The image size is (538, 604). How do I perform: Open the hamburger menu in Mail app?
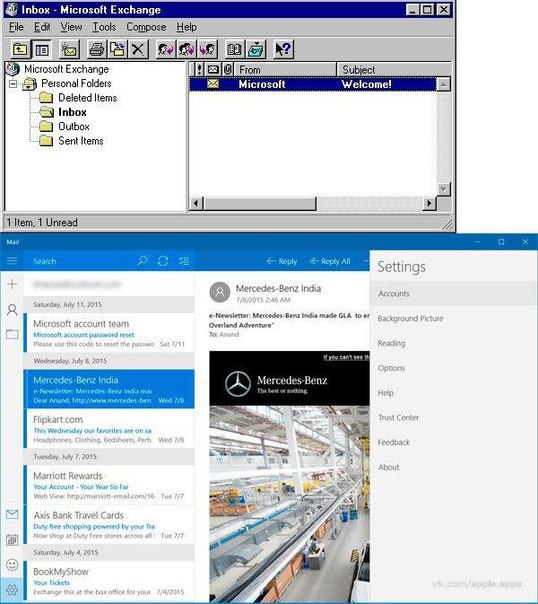click(12, 261)
